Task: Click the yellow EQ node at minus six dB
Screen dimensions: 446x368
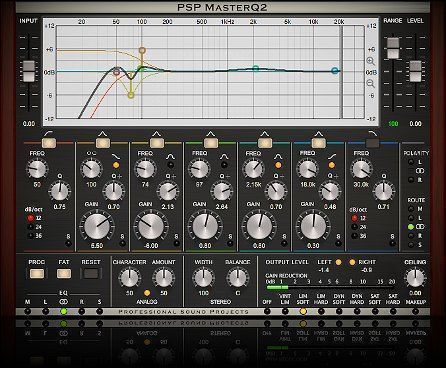Action: 131,95
